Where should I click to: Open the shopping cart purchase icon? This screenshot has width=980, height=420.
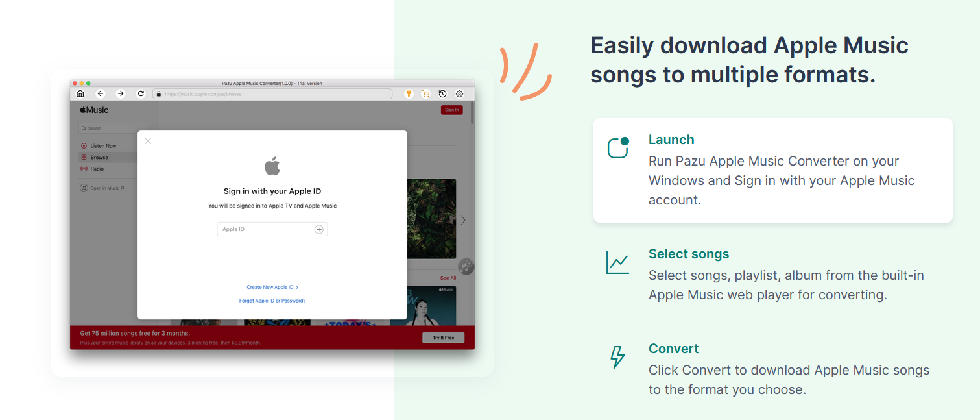425,93
